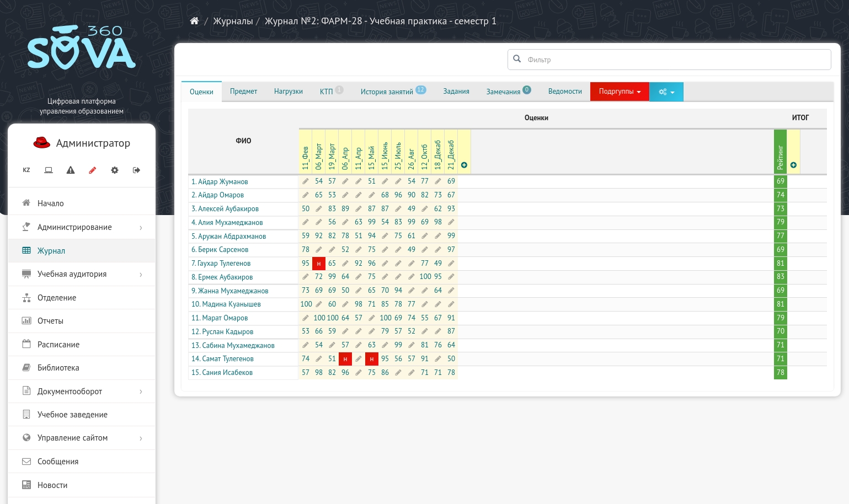Edit Айдар Омаров 11_Фев grade pencil
Viewport: 849px width, 504px height.
coord(306,195)
